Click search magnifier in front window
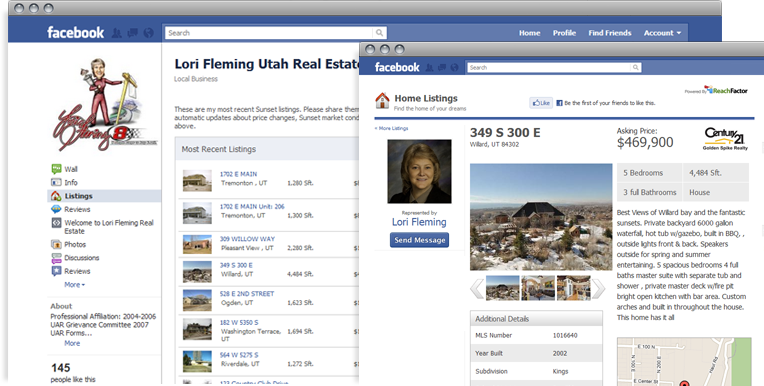This screenshot has height=386, width=764. (x=635, y=68)
